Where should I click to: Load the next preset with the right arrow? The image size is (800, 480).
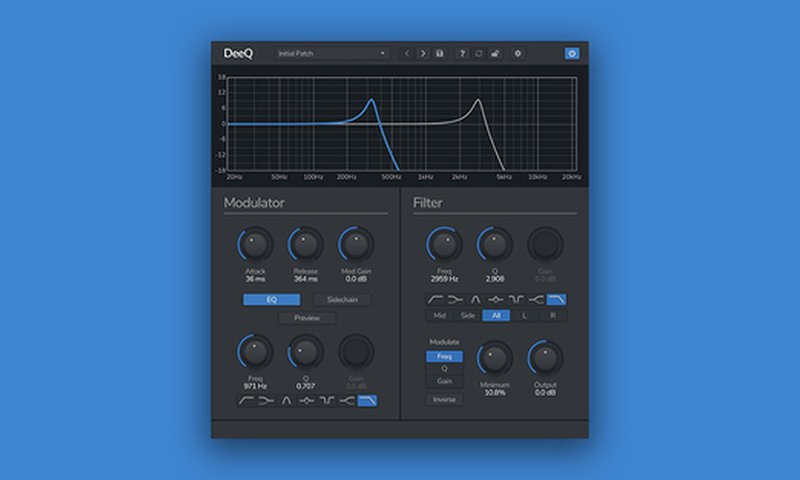coord(423,53)
